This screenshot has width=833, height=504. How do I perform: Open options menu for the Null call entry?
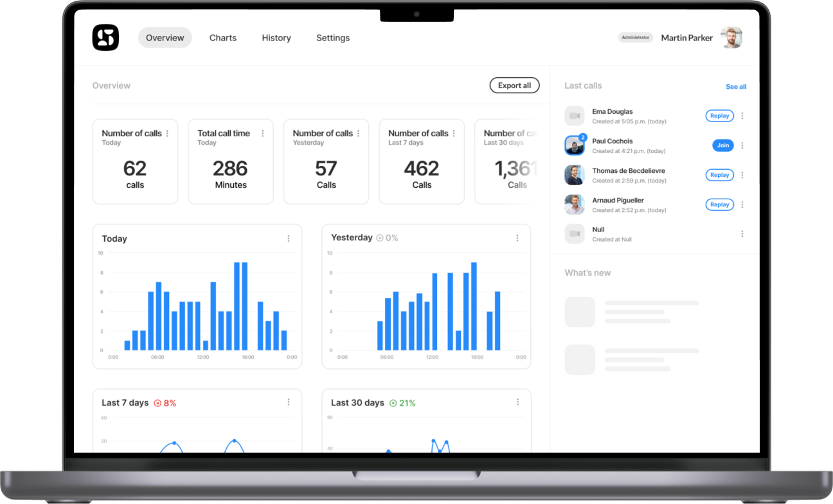tap(742, 233)
